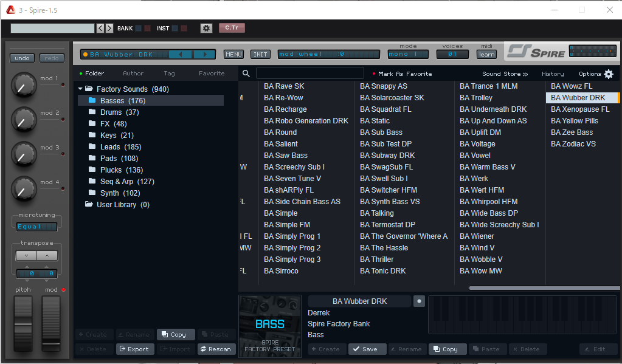Collapse the Factory Sounds tree
Viewport: 622px width, 364px height.
(x=80, y=89)
